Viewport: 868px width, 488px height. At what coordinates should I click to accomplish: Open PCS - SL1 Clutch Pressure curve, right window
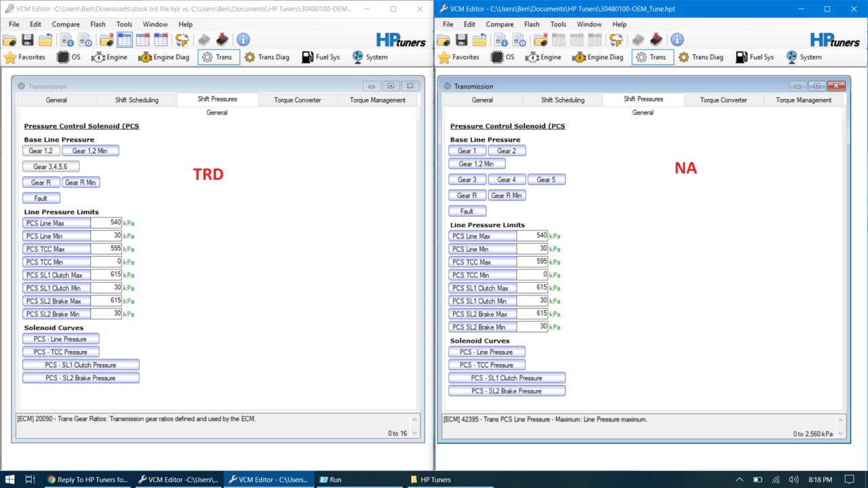[507, 378]
